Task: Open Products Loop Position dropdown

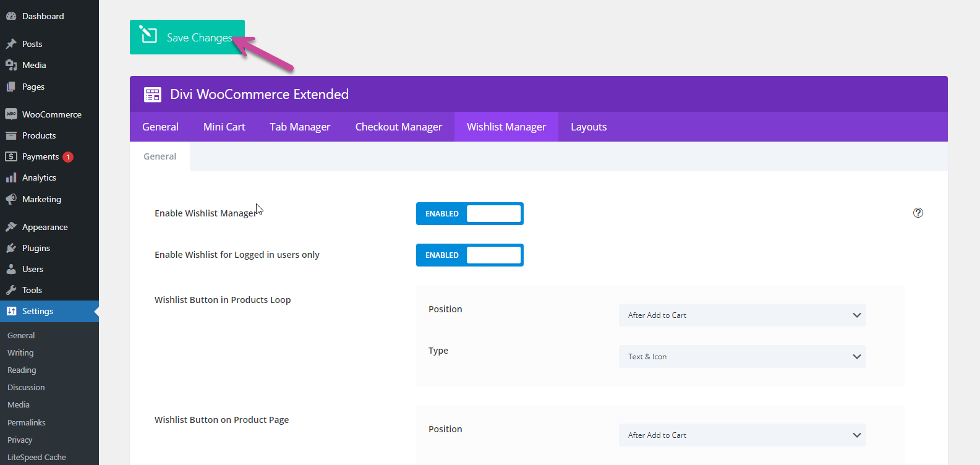Action: point(742,315)
